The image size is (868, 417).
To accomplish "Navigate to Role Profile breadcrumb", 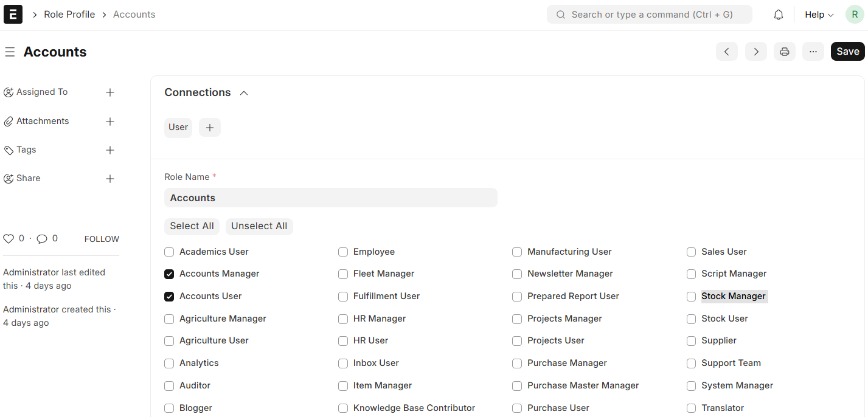I will point(69,15).
